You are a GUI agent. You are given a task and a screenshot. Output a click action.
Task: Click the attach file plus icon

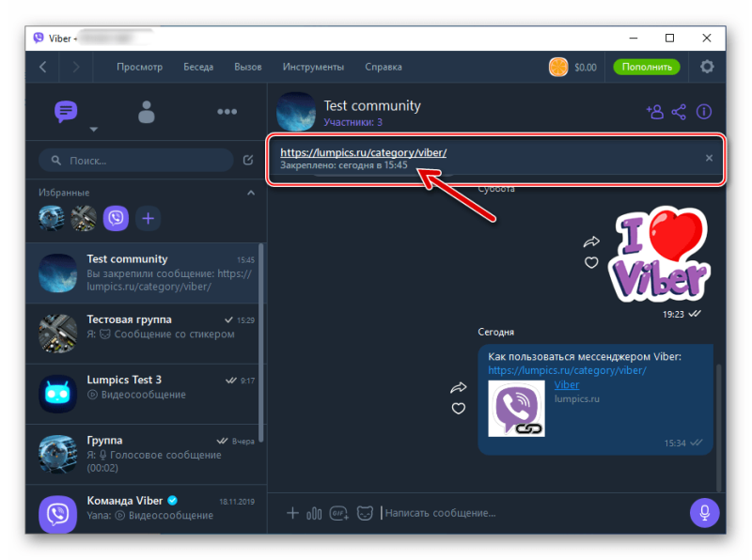point(292,514)
